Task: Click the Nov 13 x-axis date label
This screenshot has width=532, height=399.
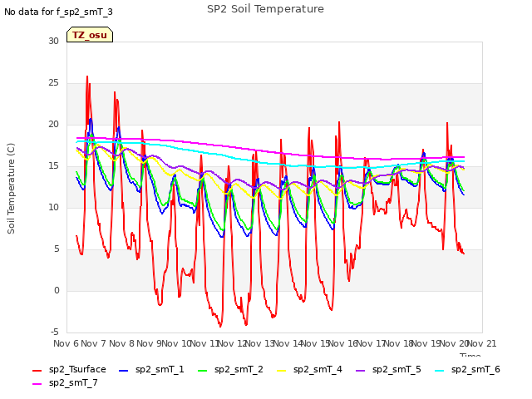Action: 259,343
